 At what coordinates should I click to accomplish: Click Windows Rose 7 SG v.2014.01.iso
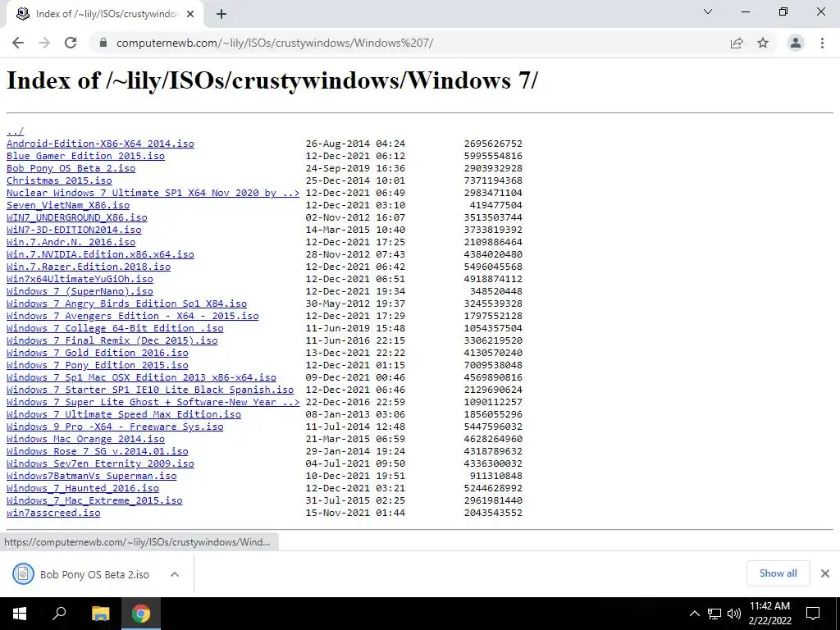[x=98, y=452]
